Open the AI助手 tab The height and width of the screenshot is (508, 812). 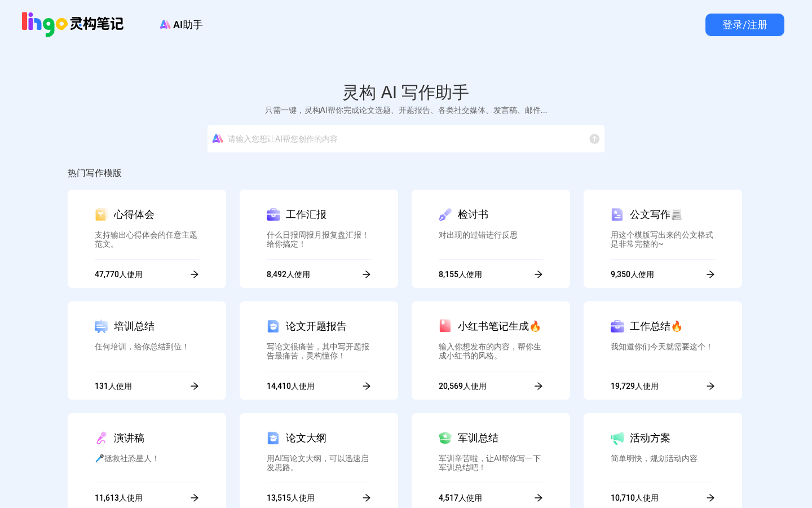(x=181, y=25)
